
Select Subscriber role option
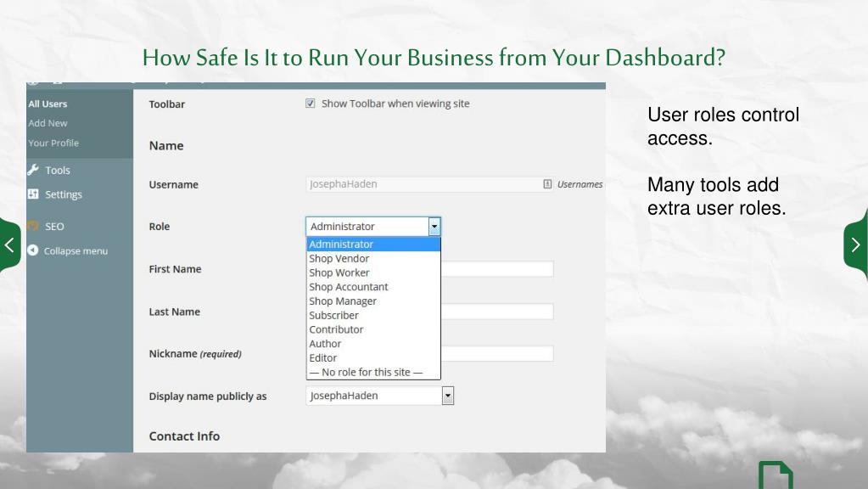pyautogui.click(x=373, y=315)
